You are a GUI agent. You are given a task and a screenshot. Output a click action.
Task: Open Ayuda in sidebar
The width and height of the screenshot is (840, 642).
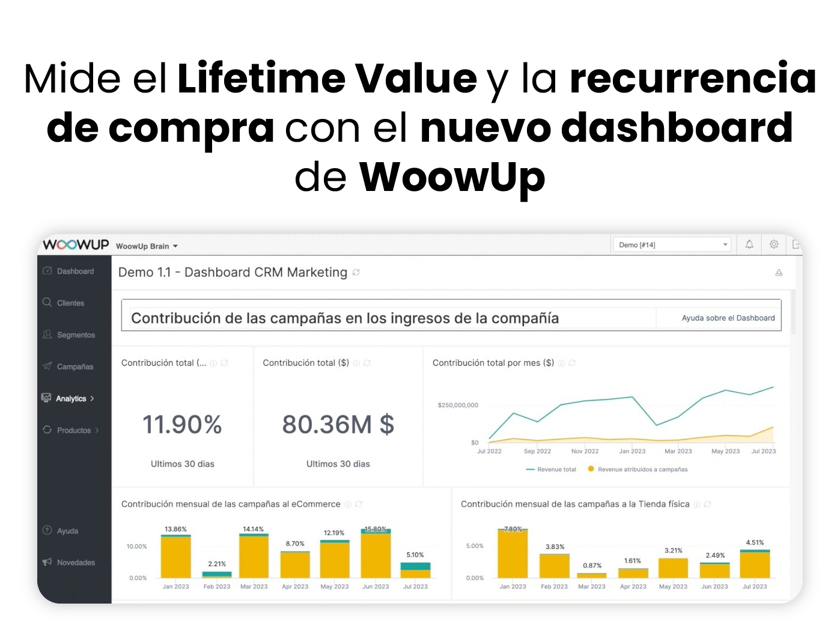[x=67, y=531]
